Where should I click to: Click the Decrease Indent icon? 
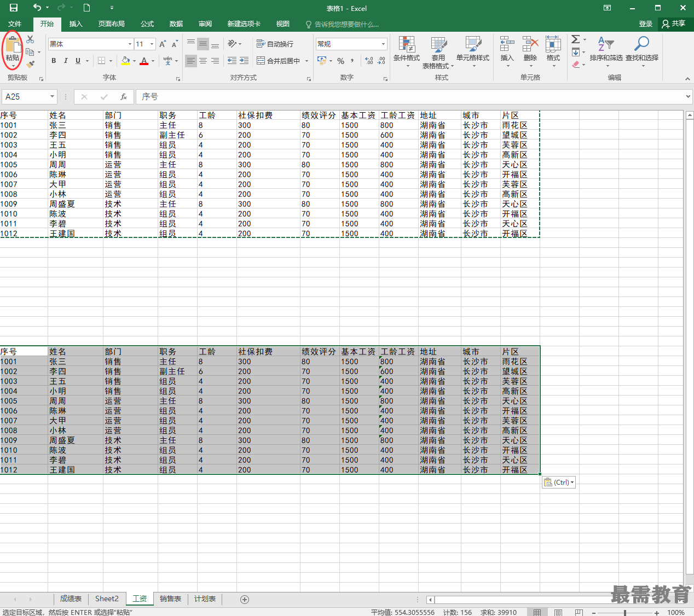tap(232, 61)
